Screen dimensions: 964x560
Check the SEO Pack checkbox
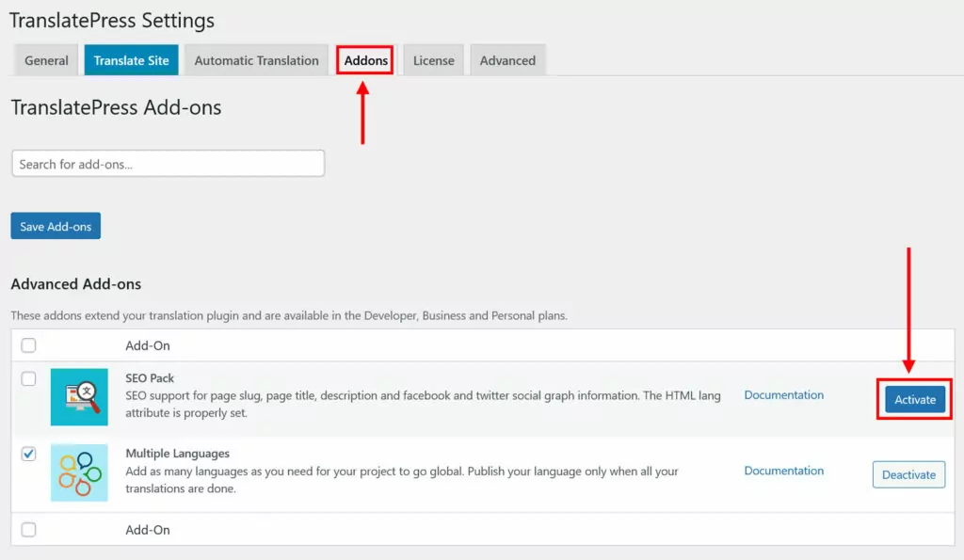tap(28, 378)
